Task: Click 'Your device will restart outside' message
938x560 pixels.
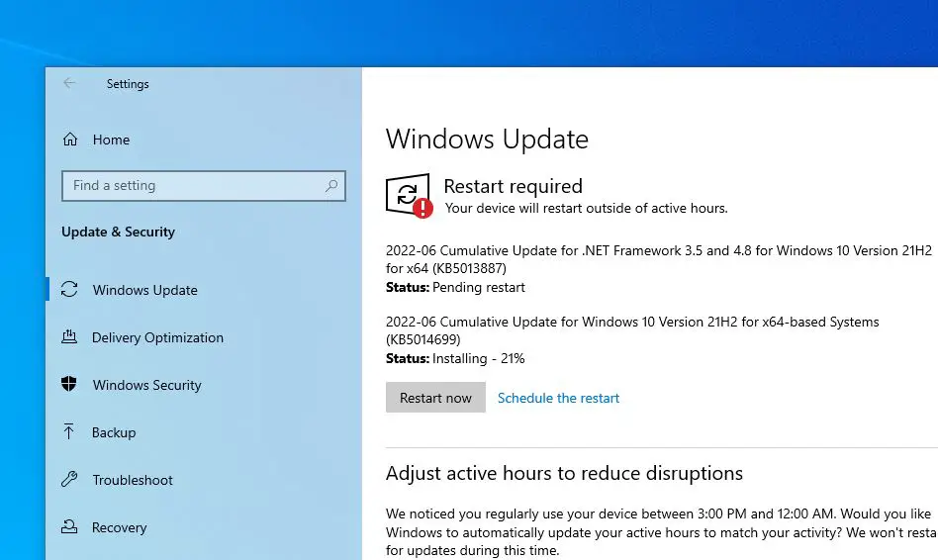Action: click(586, 208)
